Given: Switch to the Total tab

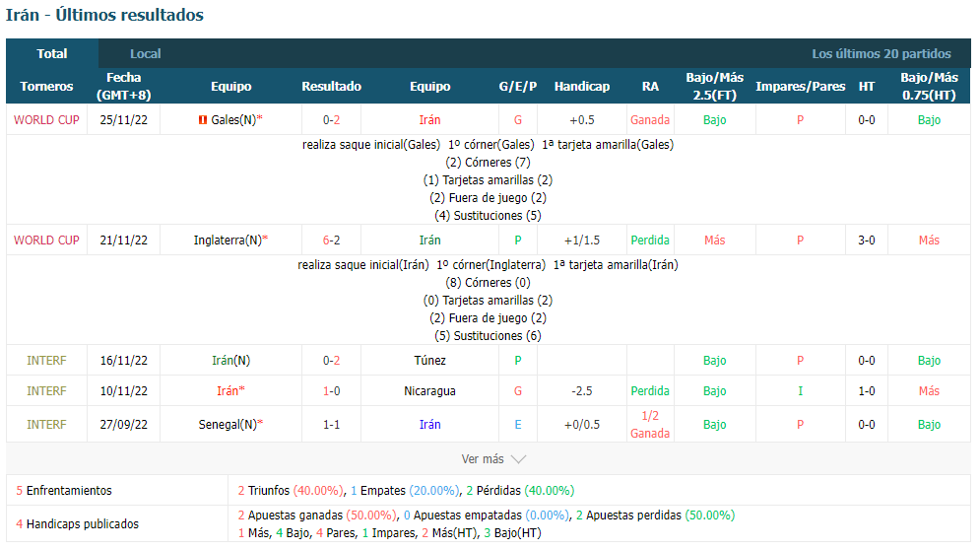Looking at the screenshot, I should 52,54.
